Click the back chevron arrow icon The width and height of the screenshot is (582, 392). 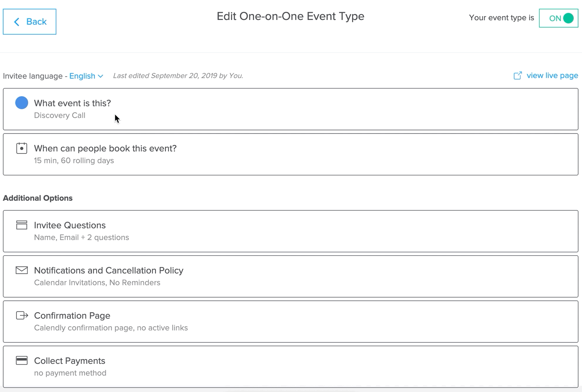(x=16, y=22)
